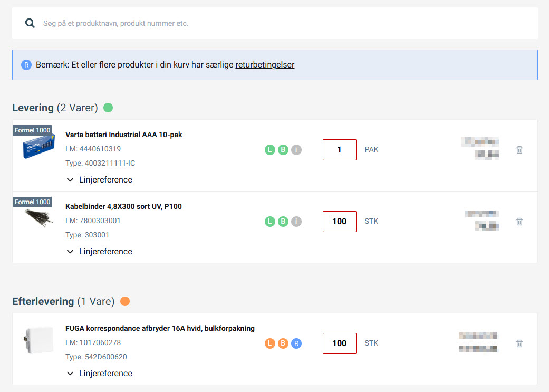Open Varta batteri Industrial AAA product name
The width and height of the screenshot is (549, 392).
pos(123,135)
